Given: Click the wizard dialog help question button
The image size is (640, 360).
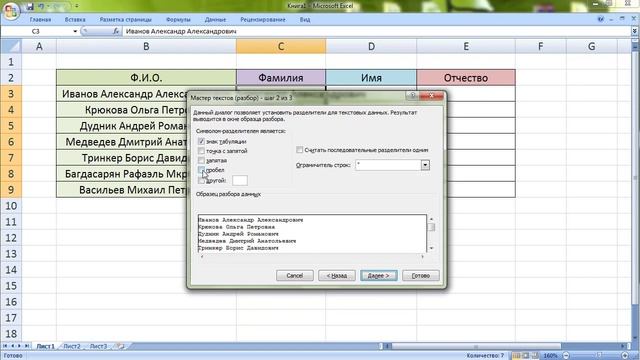Looking at the screenshot, I should (x=413, y=96).
